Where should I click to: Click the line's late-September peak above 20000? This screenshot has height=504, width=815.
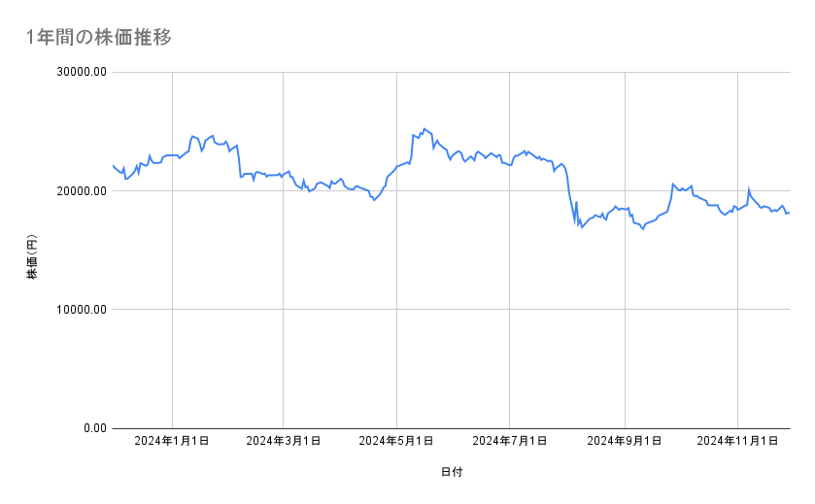pos(672,184)
